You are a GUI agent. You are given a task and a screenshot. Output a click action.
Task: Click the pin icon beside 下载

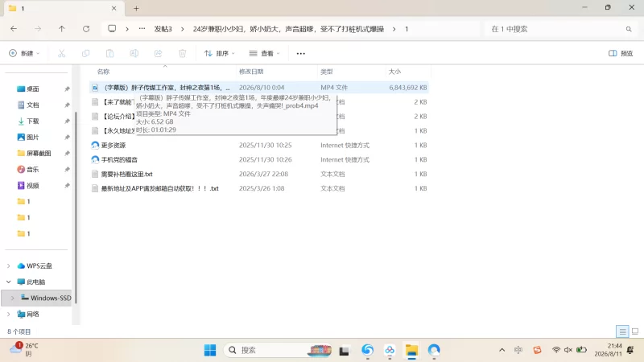tap(67, 121)
